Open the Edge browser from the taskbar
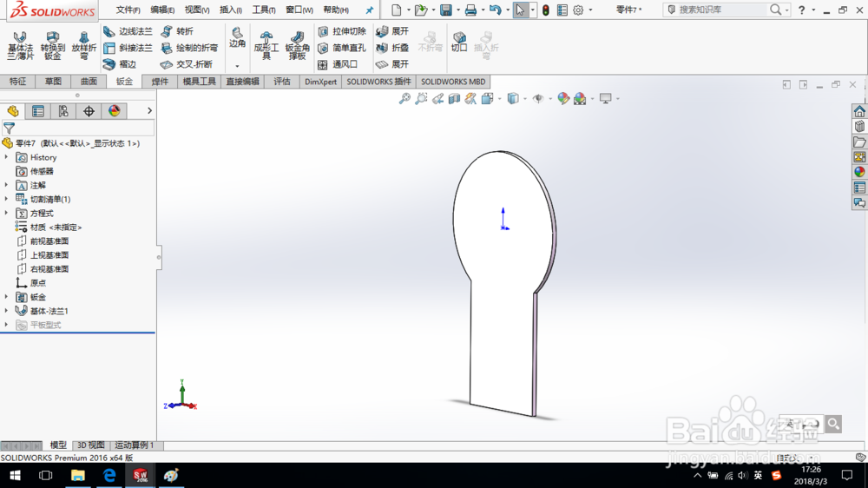The image size is (868, 488). coord(109,475)
